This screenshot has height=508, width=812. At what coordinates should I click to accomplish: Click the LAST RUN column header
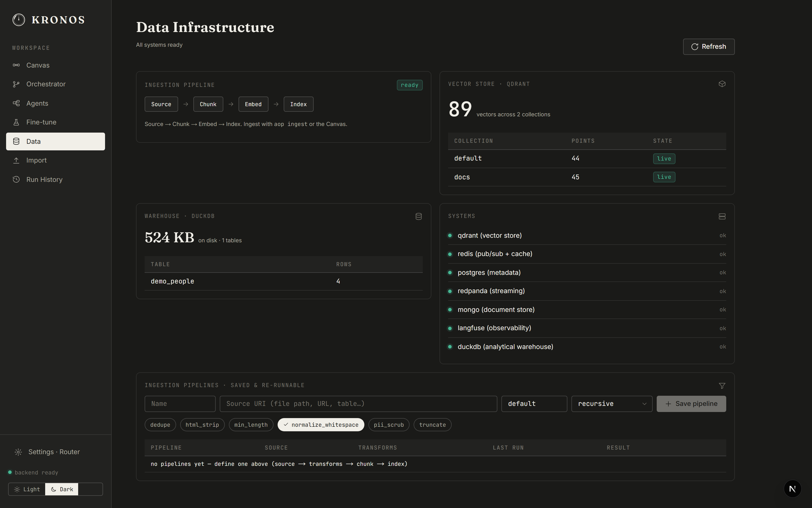(508, 448)
